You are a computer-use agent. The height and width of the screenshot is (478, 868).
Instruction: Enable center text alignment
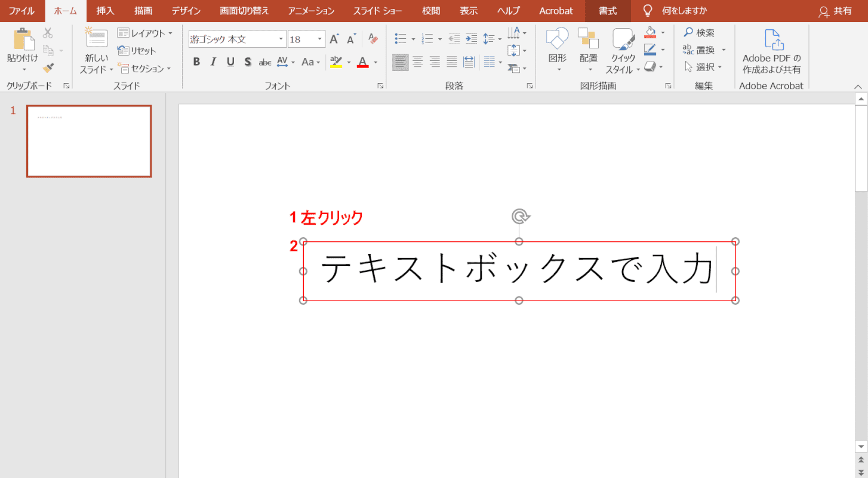[418, 62]
